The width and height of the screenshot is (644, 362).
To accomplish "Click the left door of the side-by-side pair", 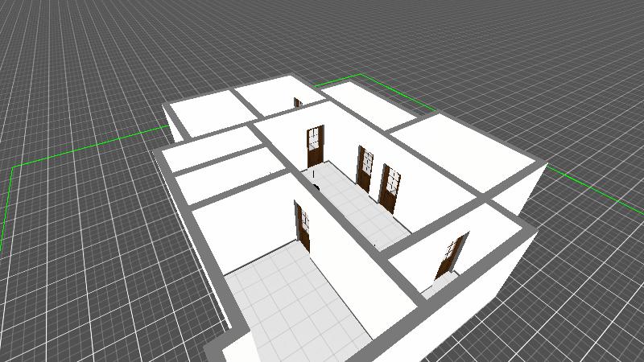I will tap(365, 168).
